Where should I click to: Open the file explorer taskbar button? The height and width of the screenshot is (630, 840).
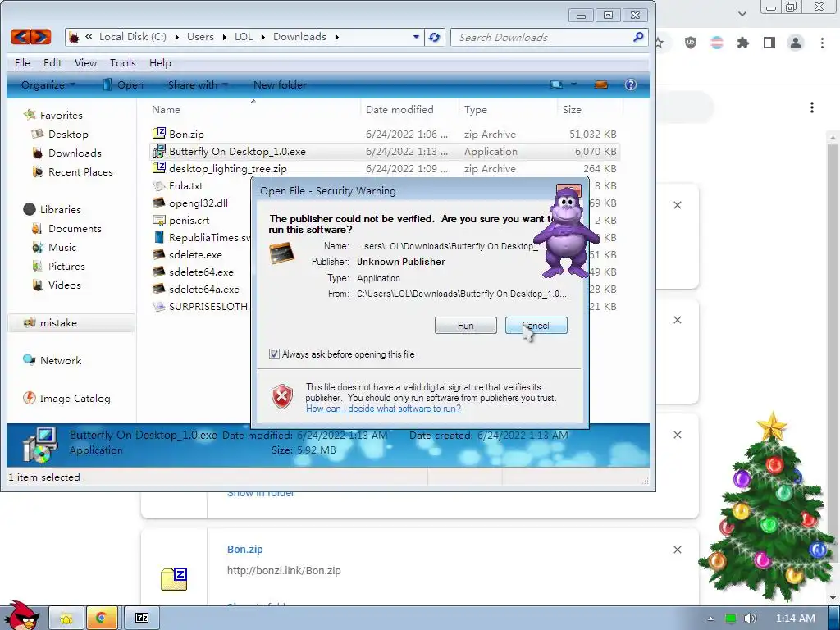click(66, 619)
